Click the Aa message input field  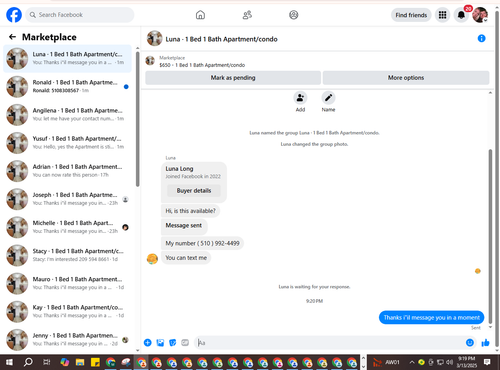point(329,343)
